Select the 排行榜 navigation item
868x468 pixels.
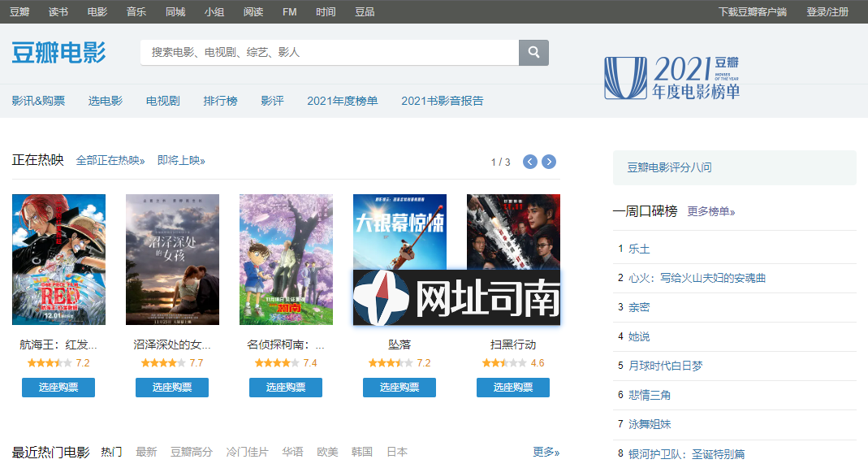[x=220, y=101]
